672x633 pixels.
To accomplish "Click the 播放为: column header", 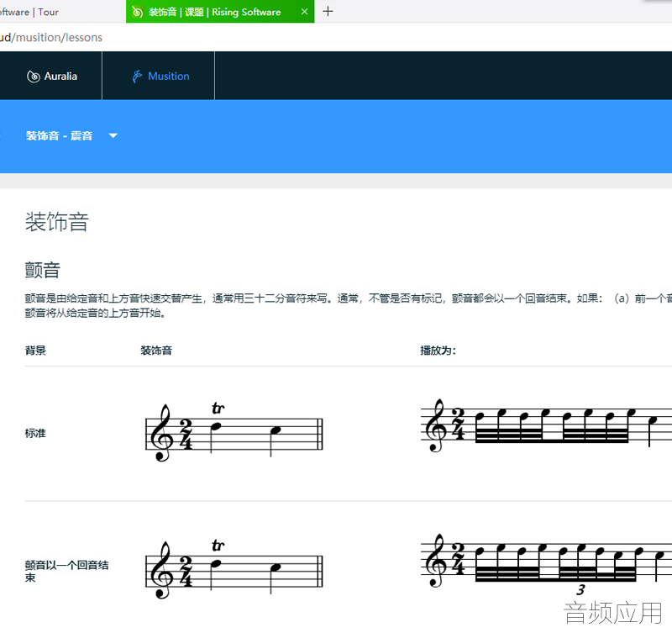I will (x=438, y=351).
